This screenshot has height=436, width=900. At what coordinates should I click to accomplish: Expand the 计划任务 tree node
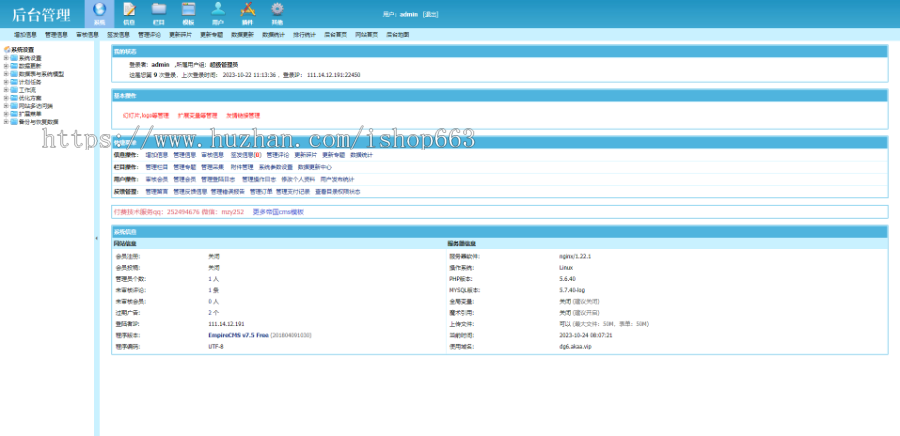coord(6,82)
